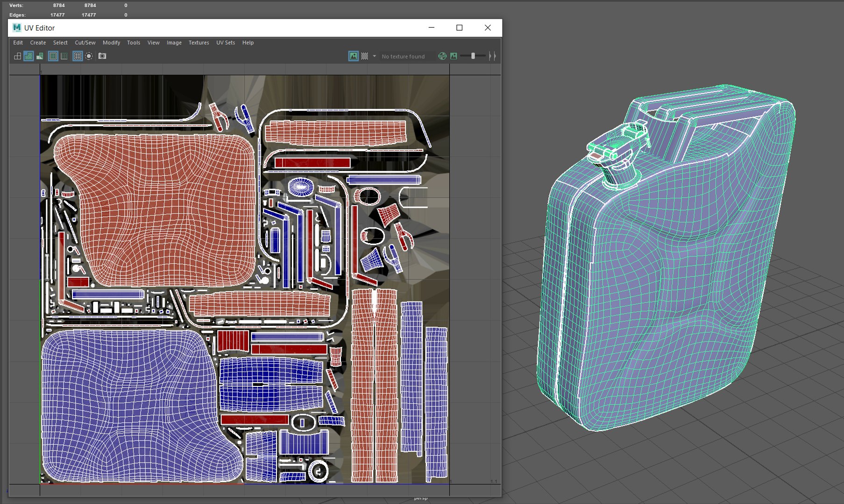Click the jerry can model in the viewport
Viewport: 844px width, 504px height.
coord(666,258)
